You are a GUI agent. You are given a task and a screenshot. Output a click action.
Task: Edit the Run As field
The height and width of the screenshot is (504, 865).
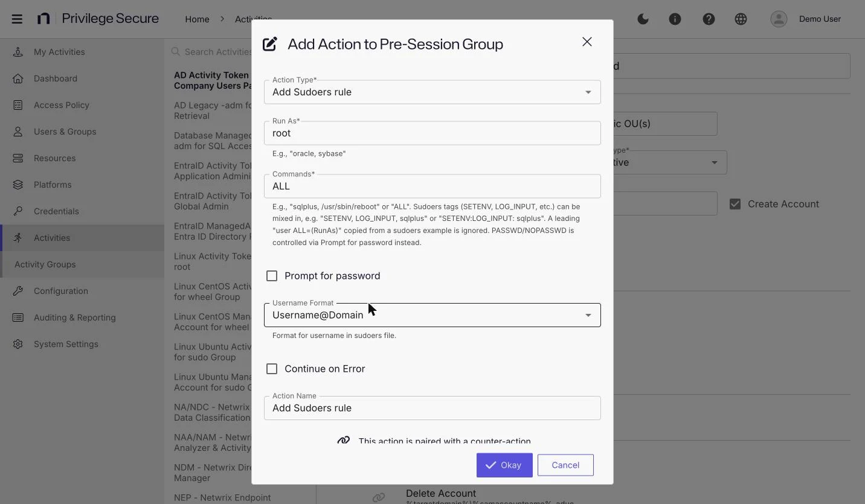[x=432, y=133]
